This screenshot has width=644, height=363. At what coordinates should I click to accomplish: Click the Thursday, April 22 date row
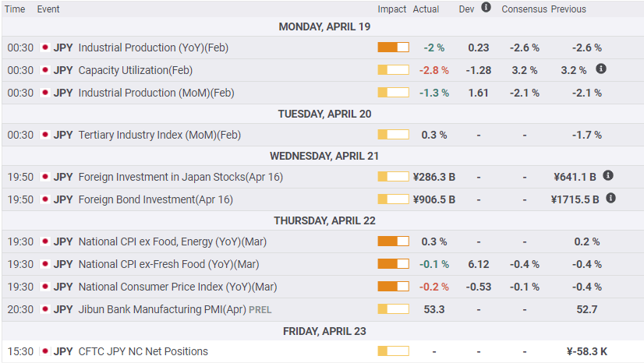[322, 220]
